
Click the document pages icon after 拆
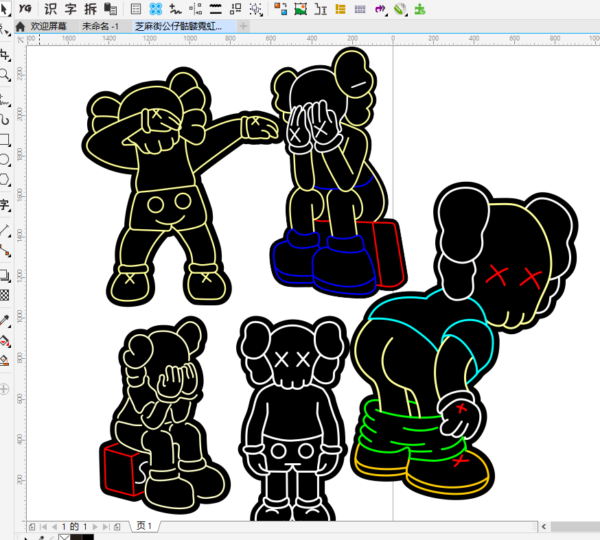click(x=111, y=8)
